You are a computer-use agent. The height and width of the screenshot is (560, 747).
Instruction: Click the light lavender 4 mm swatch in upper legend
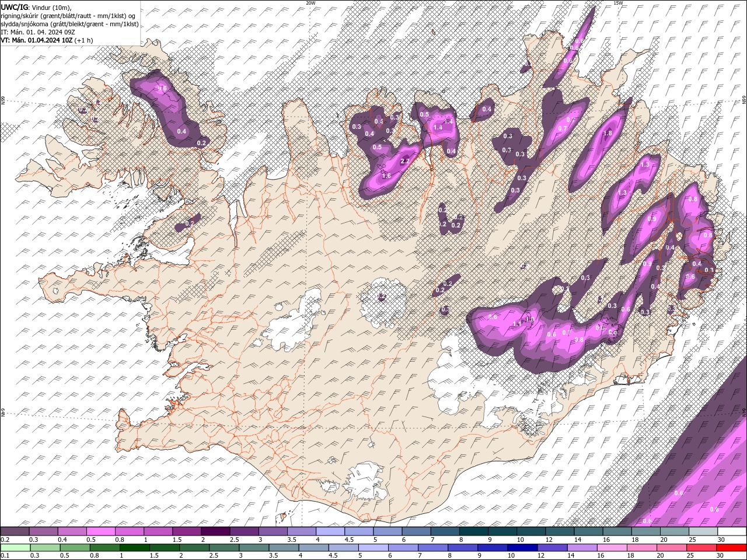329,531
